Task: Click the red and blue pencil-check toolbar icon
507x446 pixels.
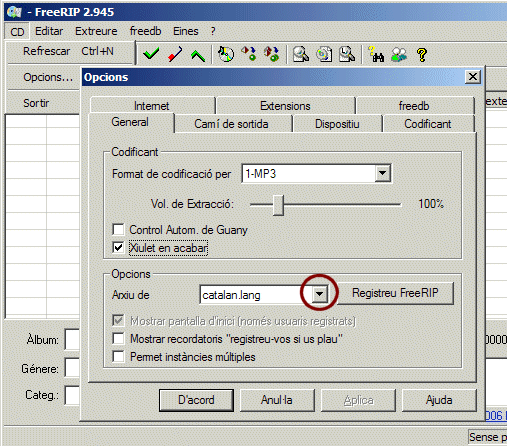Action: coord(175,54)
